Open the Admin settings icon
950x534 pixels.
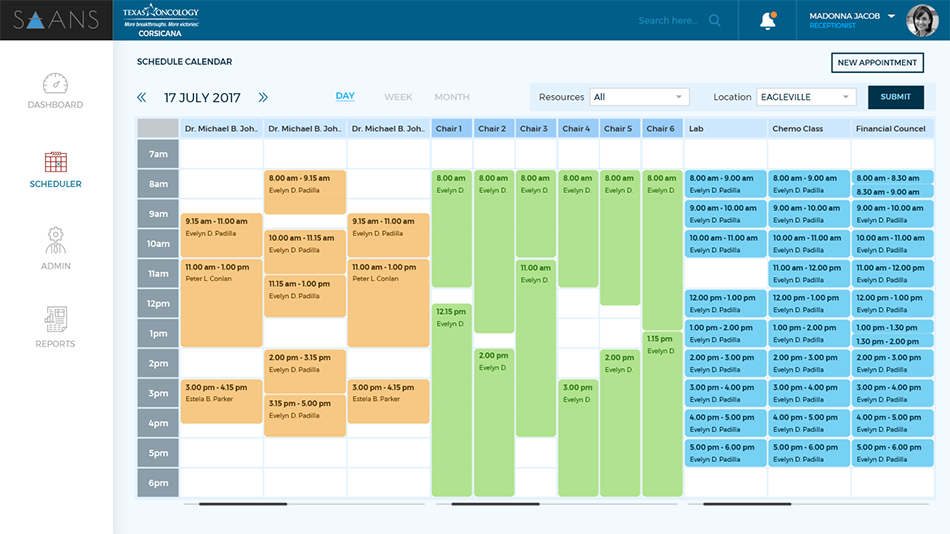[55, 241]
